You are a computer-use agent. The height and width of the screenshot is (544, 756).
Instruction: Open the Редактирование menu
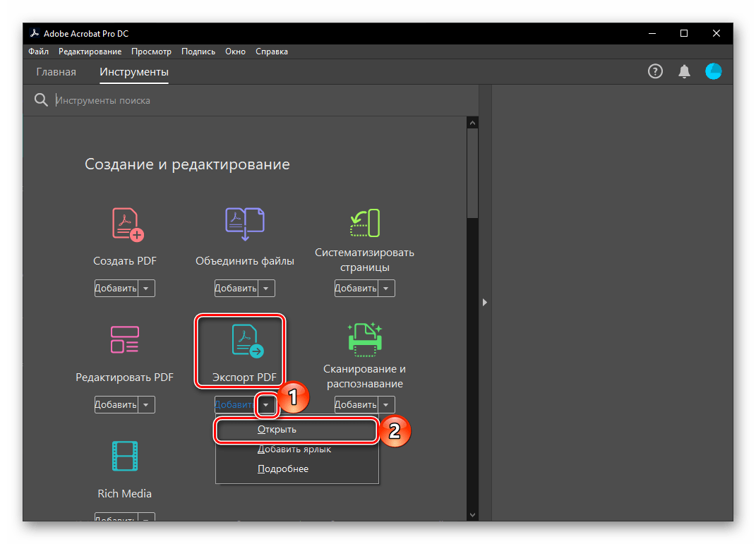click(x=90, y=52)
